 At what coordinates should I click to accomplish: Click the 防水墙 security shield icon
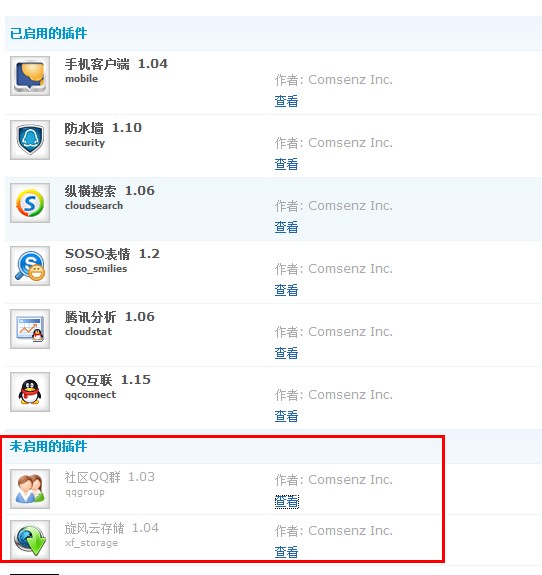click(30, 140)
